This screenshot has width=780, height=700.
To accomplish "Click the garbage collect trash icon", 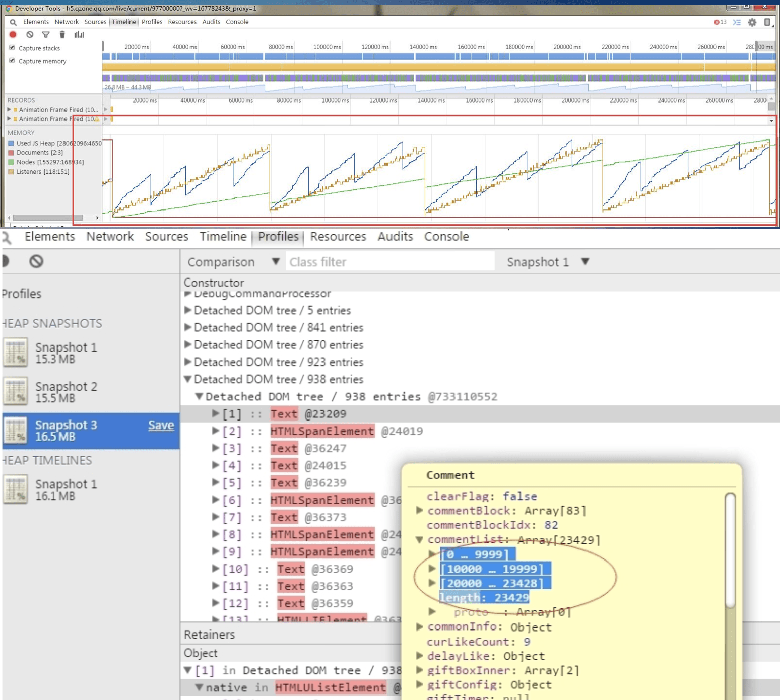I will [62, 35].
